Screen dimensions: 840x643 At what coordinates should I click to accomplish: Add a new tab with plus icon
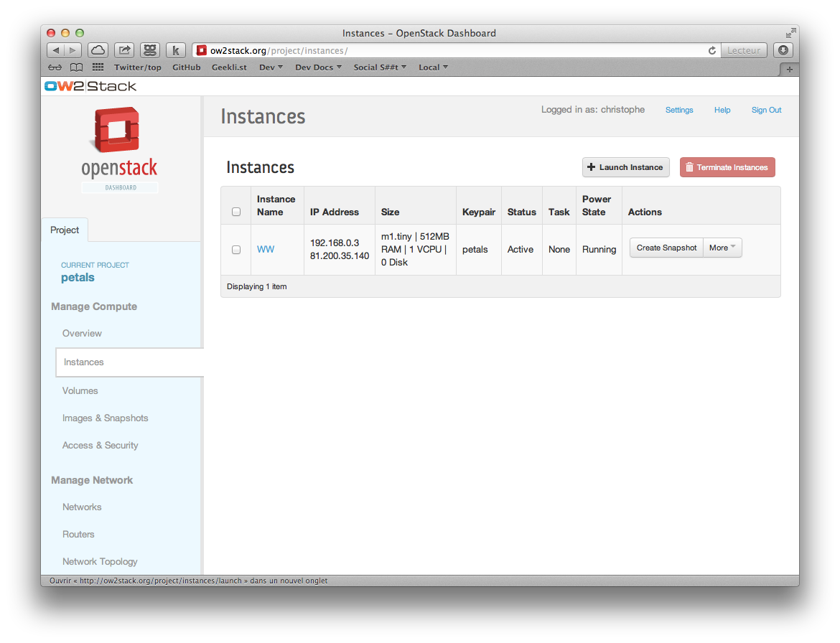(x=789, y=70)
